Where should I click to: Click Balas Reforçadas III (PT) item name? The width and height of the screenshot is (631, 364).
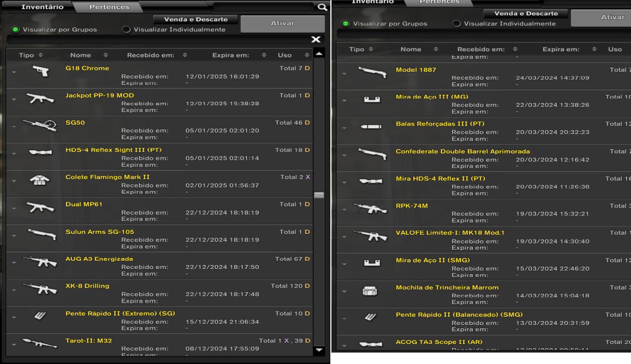440,124
